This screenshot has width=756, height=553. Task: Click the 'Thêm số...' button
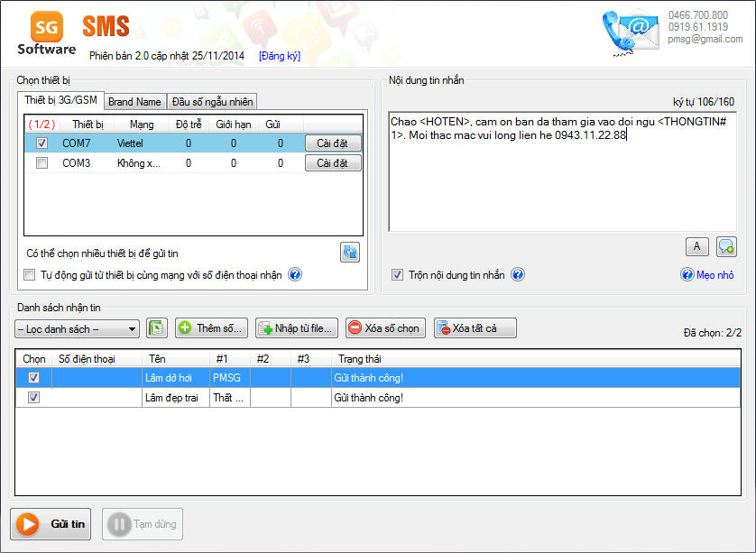click(x=212, y=328)
